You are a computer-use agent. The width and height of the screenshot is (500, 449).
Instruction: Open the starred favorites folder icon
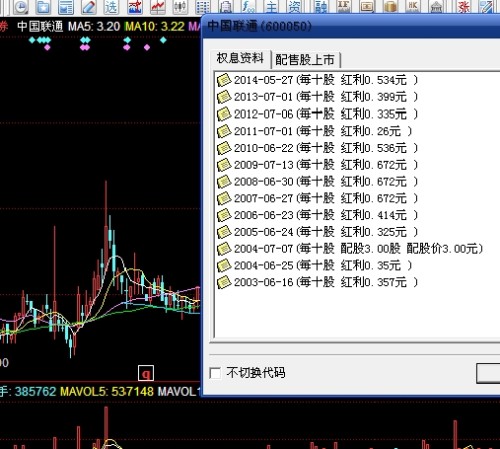coord(43,7)
